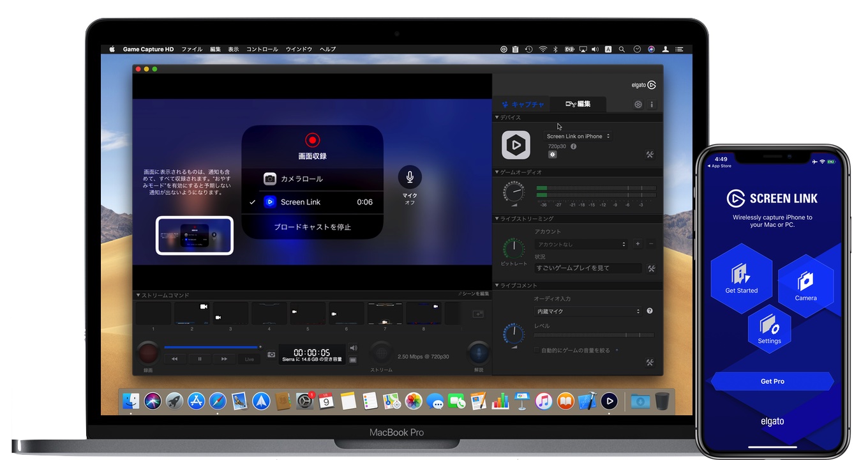Image resolution: width=868 pixels, height=460 pixels.
Task: Click the blue playback timeline bar
Action: (211, 348)
